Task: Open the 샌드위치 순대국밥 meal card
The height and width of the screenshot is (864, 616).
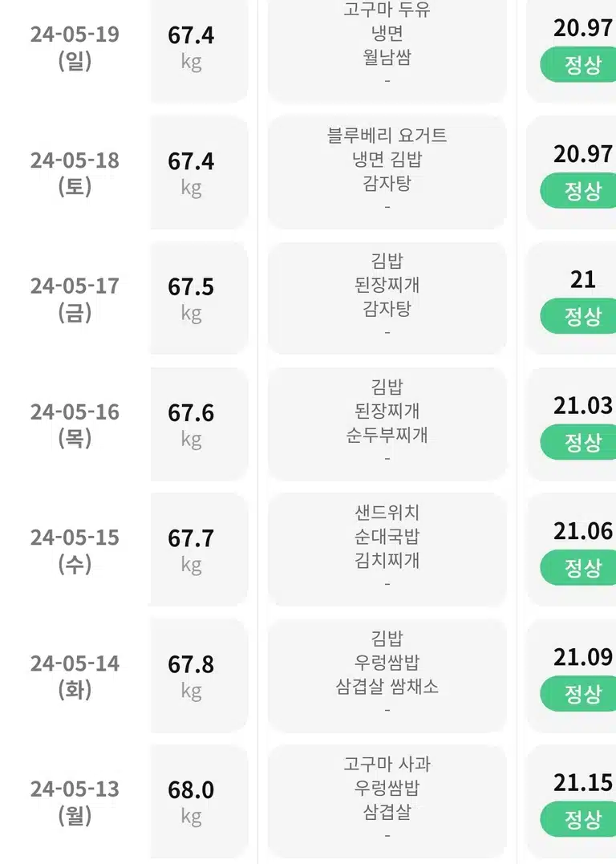Action: coord(387,550)
